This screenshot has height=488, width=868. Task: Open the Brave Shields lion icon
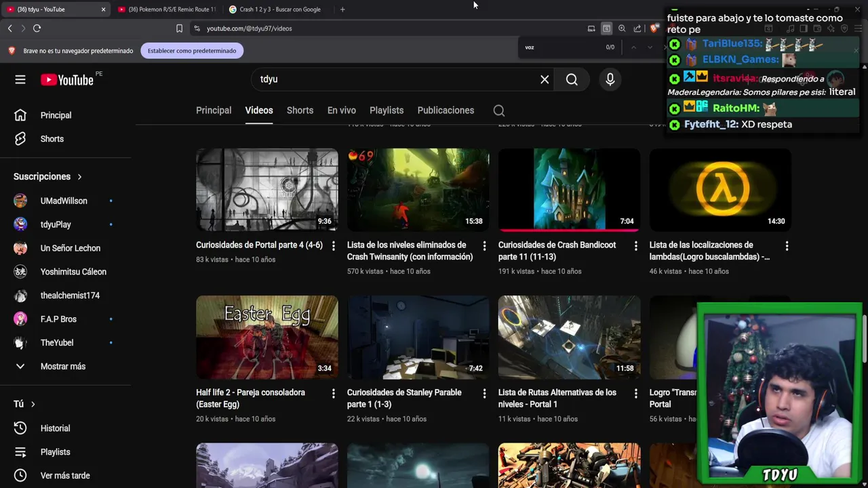tap(654, 28)
